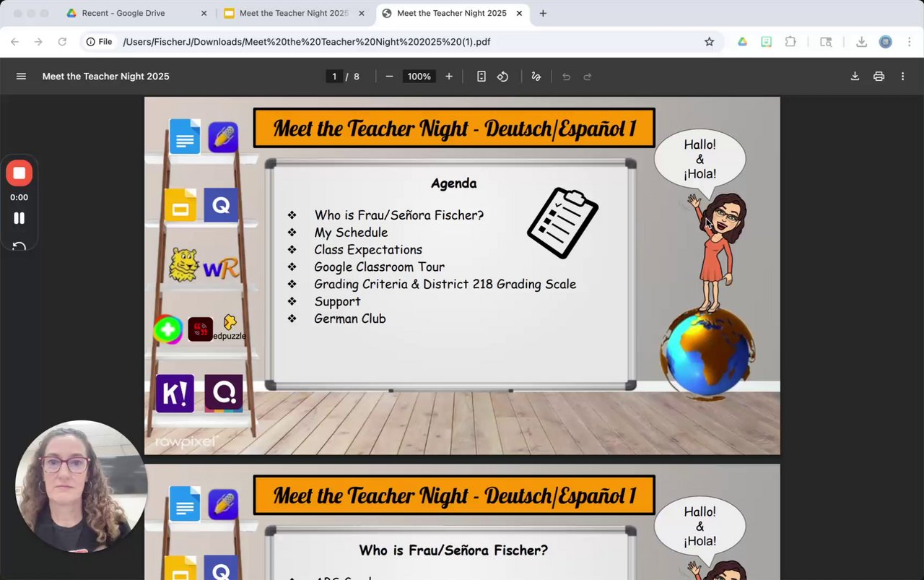Open the Chrome profile avatar
This screenshot has height=580, width=924.
point(885,42)
